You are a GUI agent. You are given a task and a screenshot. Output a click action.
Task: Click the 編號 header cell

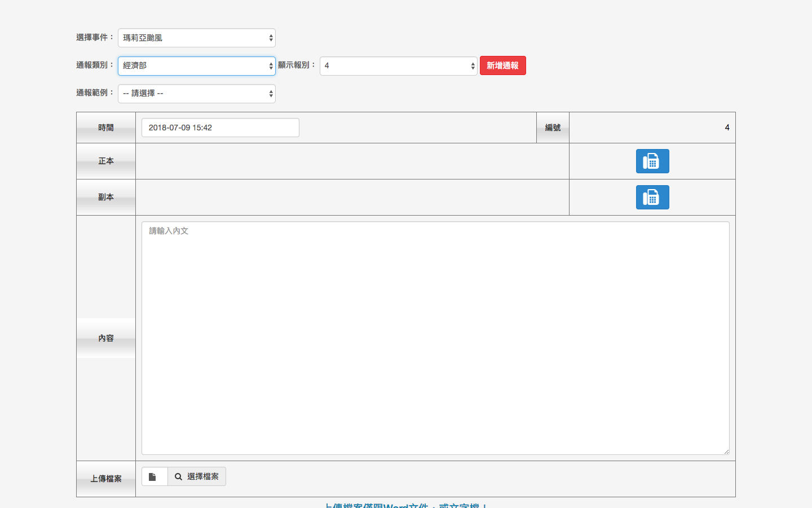553,128
